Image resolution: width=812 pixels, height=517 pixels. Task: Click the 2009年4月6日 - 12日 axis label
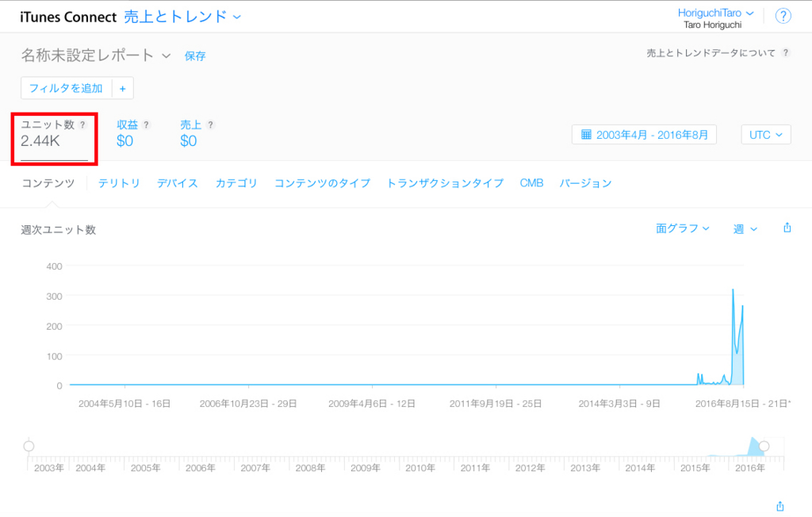[x=372, y=404]
